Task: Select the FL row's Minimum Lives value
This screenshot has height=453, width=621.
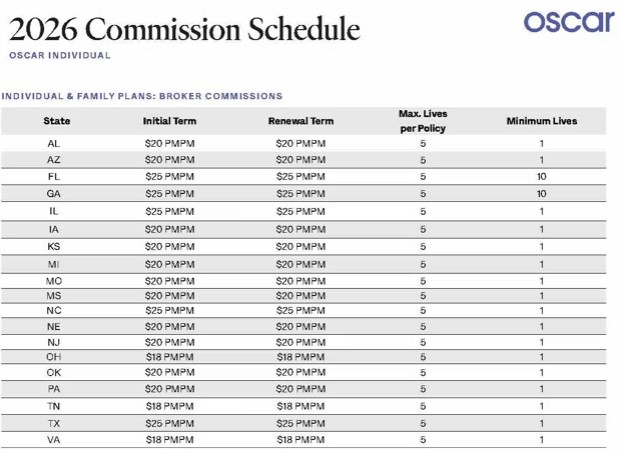Action: [x=541, y=176]
